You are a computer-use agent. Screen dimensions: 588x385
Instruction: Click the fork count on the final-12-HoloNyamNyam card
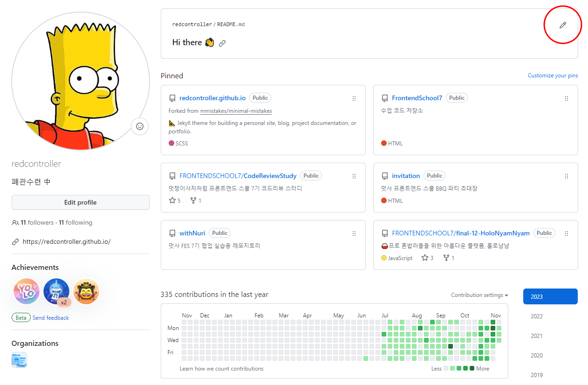coord(449,258)
